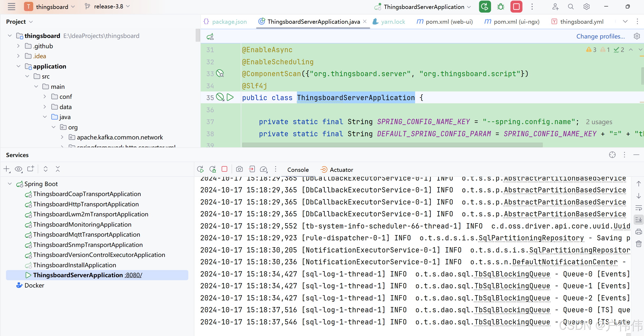Click the editor horizontal scrollbar
Viewport: 644px width, 336px height.
pos(392,145)
